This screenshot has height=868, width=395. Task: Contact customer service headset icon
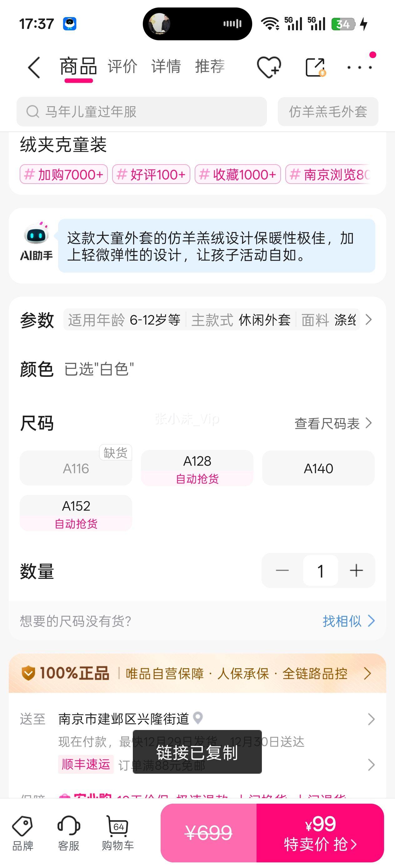pyautogui.click(x=68, y=833)
